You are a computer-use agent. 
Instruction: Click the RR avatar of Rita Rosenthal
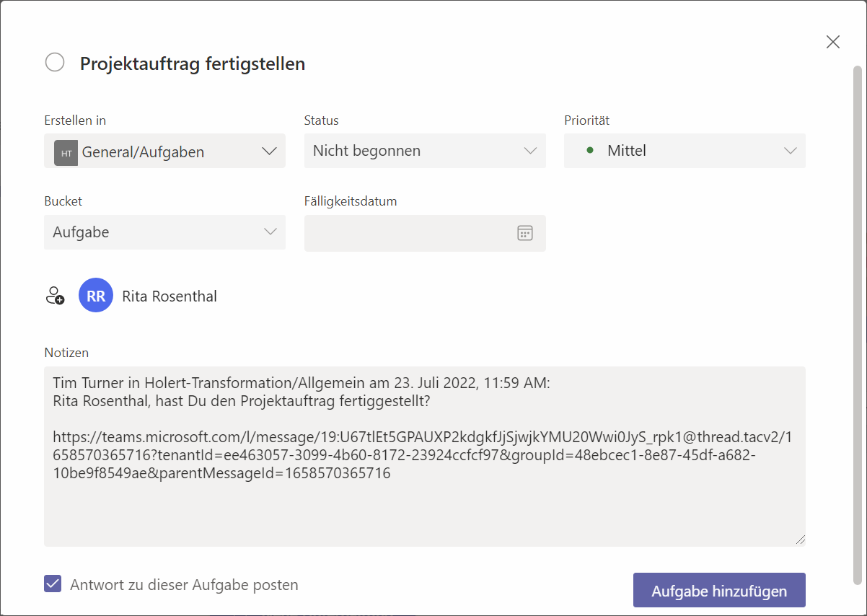coord(96,296)
